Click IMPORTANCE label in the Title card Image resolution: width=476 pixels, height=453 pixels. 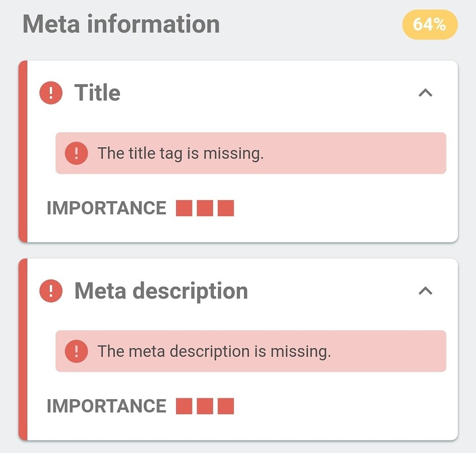(x=106, y=208)
